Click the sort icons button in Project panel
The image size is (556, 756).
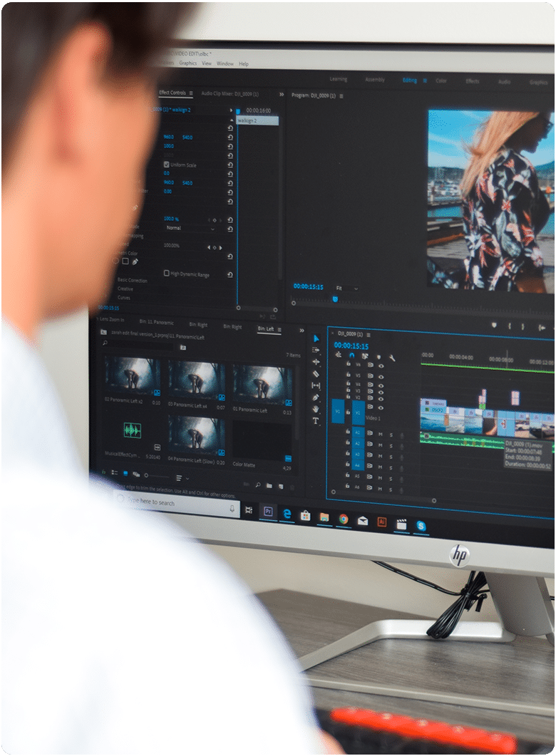pos(179,478)
